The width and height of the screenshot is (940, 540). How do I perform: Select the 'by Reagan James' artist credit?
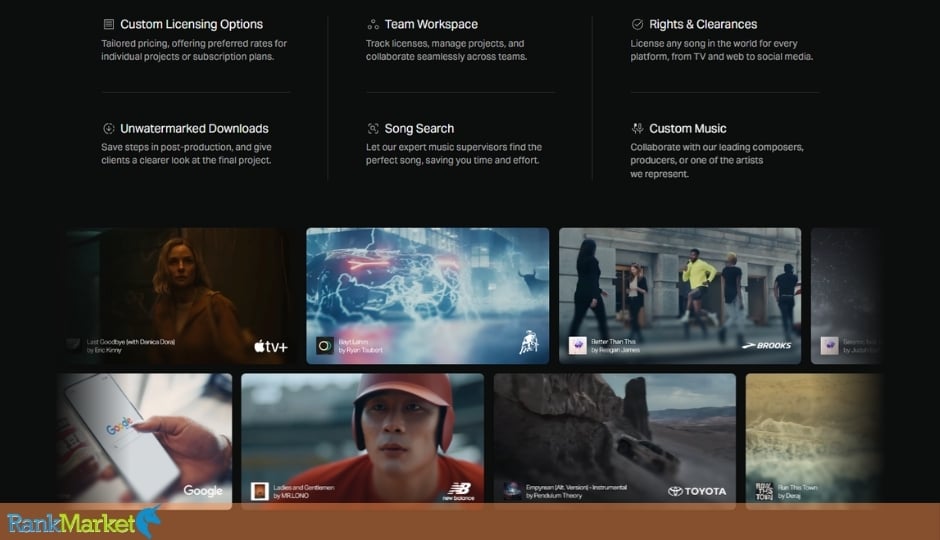coord(615,350)
